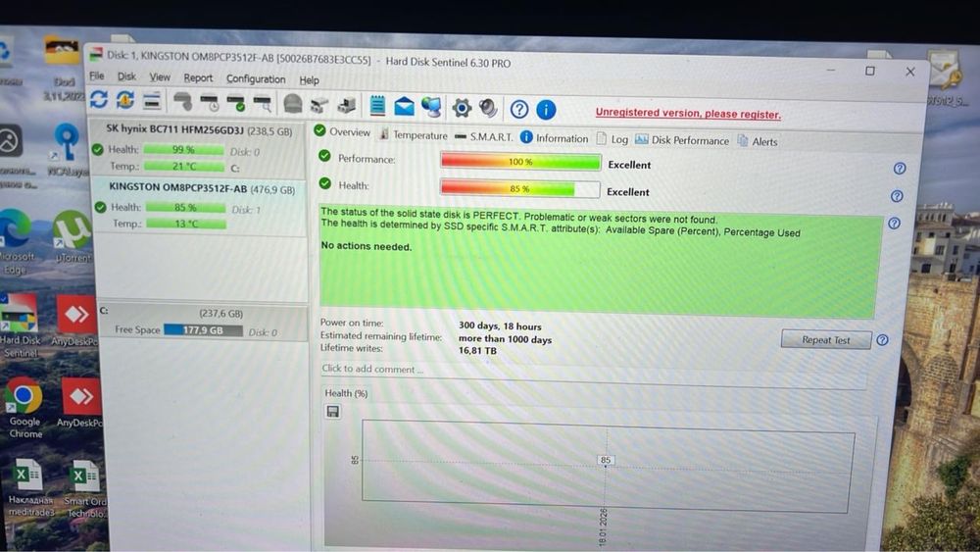
Task: Click the 100 % Performance bar
Action: point(520,162)
